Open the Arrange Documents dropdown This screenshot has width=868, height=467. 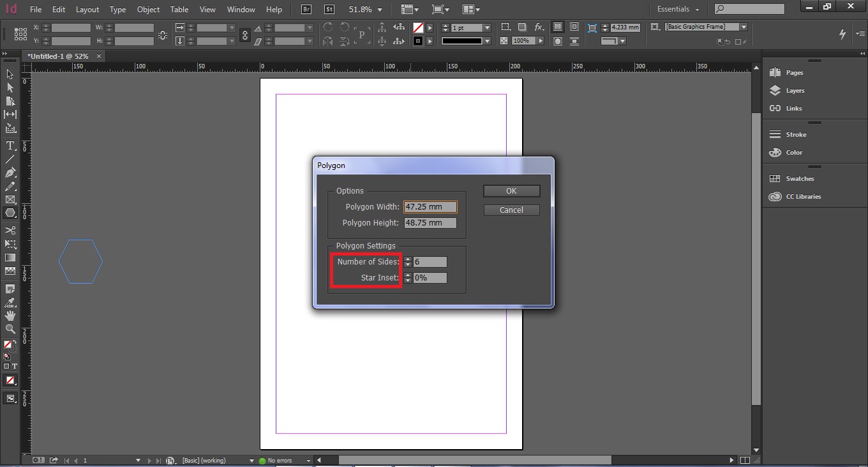pyautogui.click(x=472, y=10)
